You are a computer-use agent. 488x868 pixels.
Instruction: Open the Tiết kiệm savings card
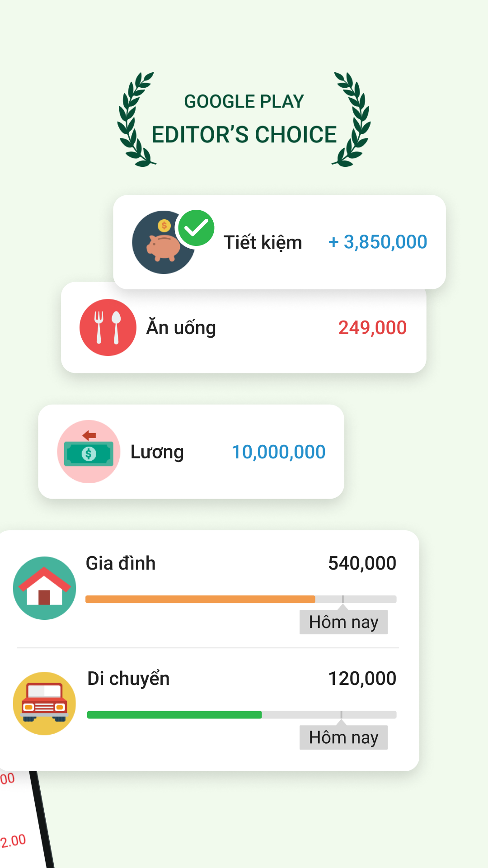[279, 242]
